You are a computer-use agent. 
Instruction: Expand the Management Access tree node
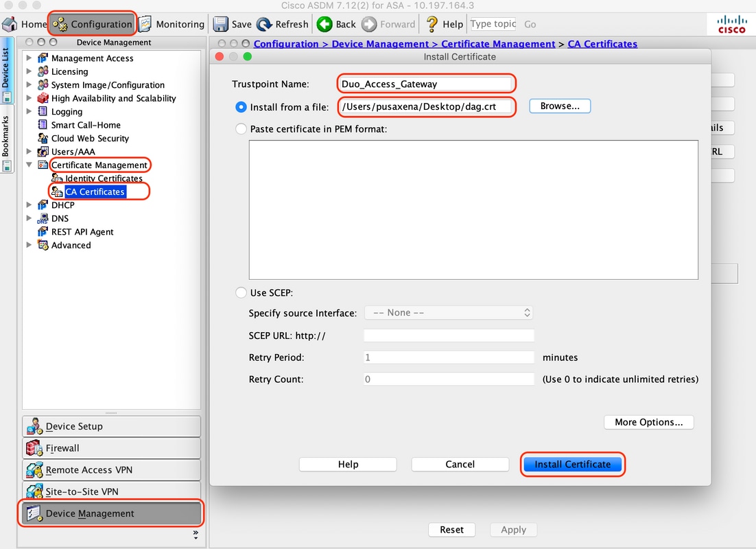29,58
